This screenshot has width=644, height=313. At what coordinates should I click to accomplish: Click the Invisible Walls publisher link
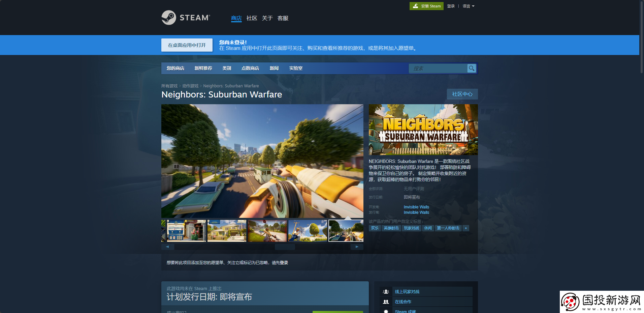417,212
